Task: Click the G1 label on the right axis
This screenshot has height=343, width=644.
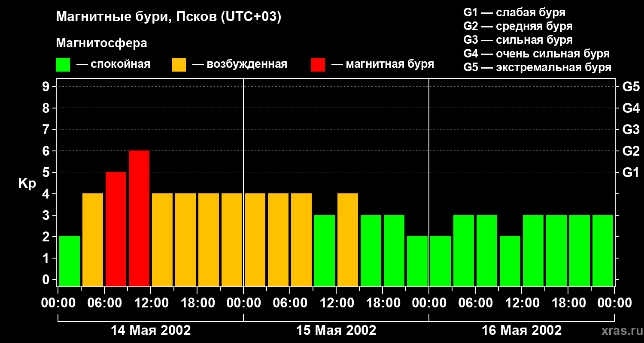Action: [x=631, y=173]
